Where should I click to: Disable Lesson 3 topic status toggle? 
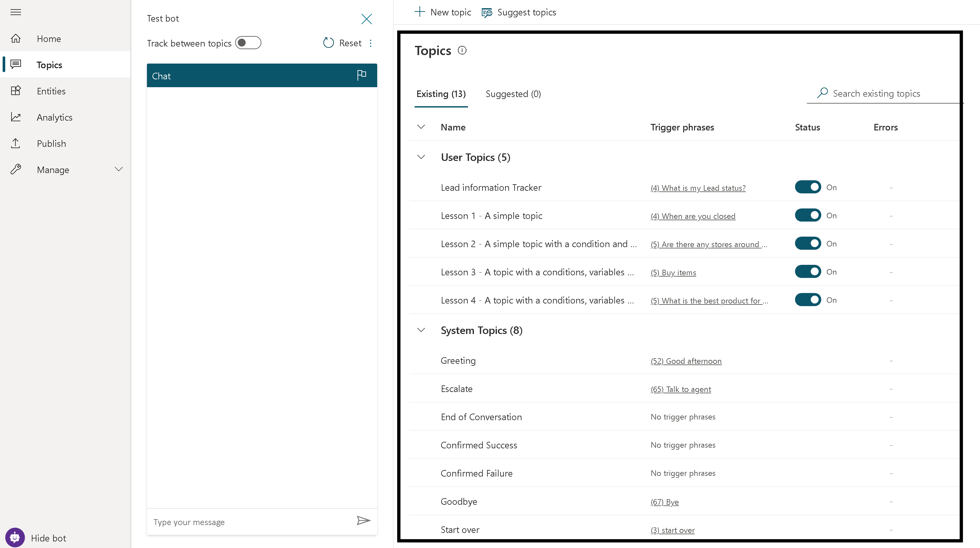(808, 271)
